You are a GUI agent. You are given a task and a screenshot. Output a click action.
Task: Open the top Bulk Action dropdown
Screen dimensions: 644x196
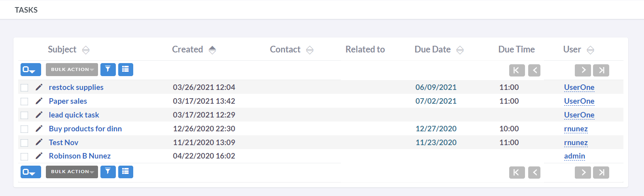pos(72,69)
